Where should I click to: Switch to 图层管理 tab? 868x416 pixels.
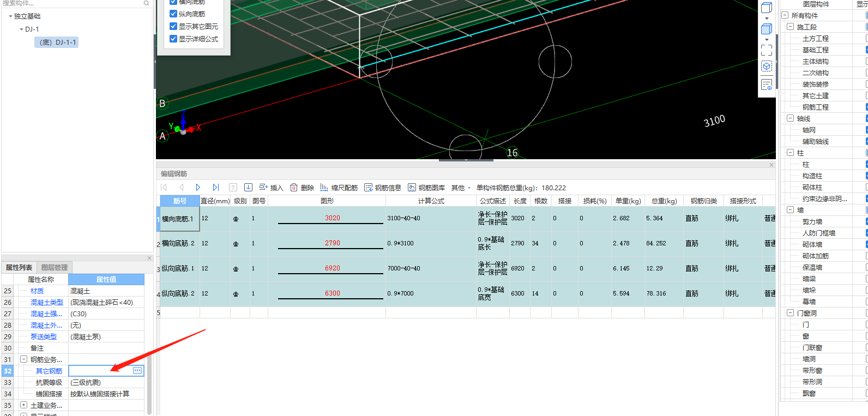pos(55,268)
